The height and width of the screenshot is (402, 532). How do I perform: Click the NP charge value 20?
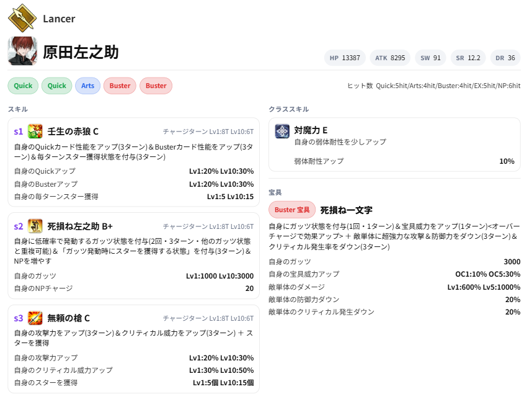[250, 288]
